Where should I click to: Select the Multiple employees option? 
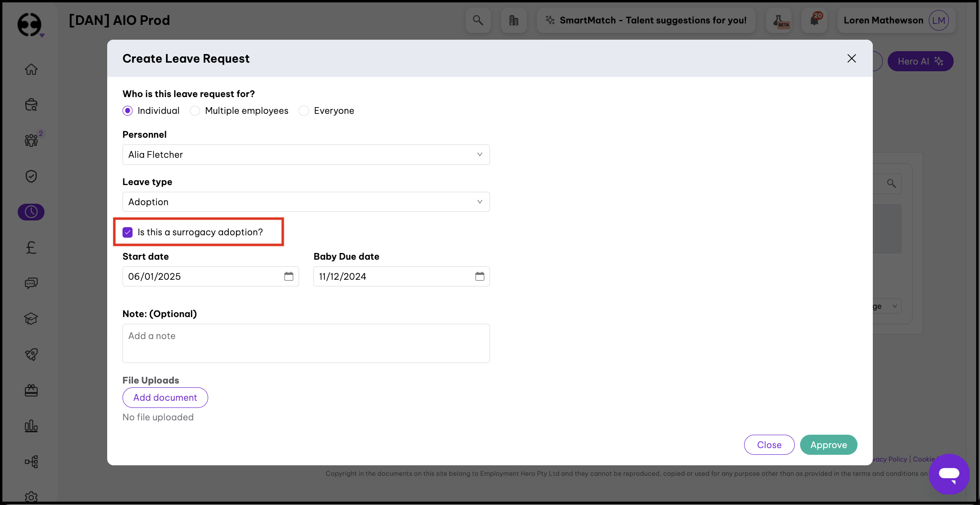tap(195, 111)
